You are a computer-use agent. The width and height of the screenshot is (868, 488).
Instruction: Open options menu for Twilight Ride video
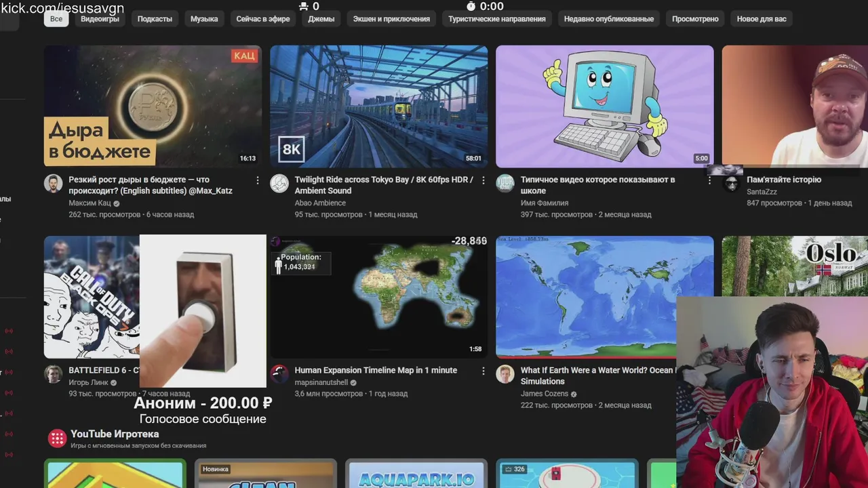(x=483, y=180)
